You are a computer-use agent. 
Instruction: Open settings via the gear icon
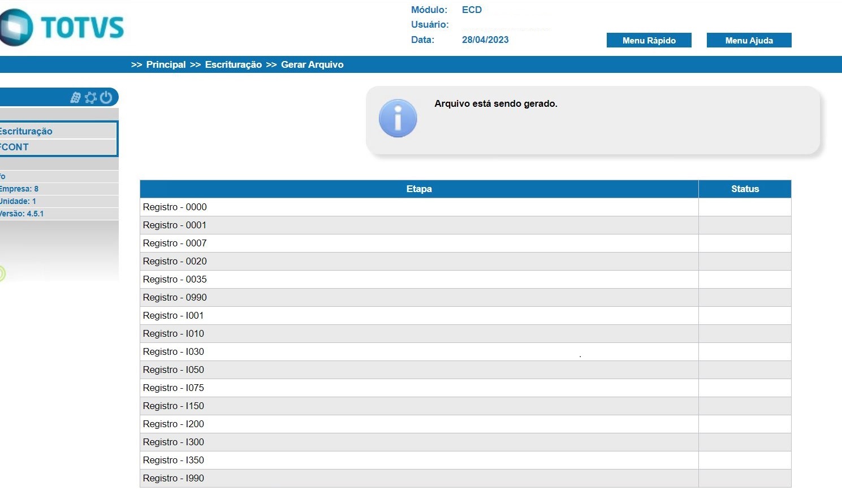(90, 98)
